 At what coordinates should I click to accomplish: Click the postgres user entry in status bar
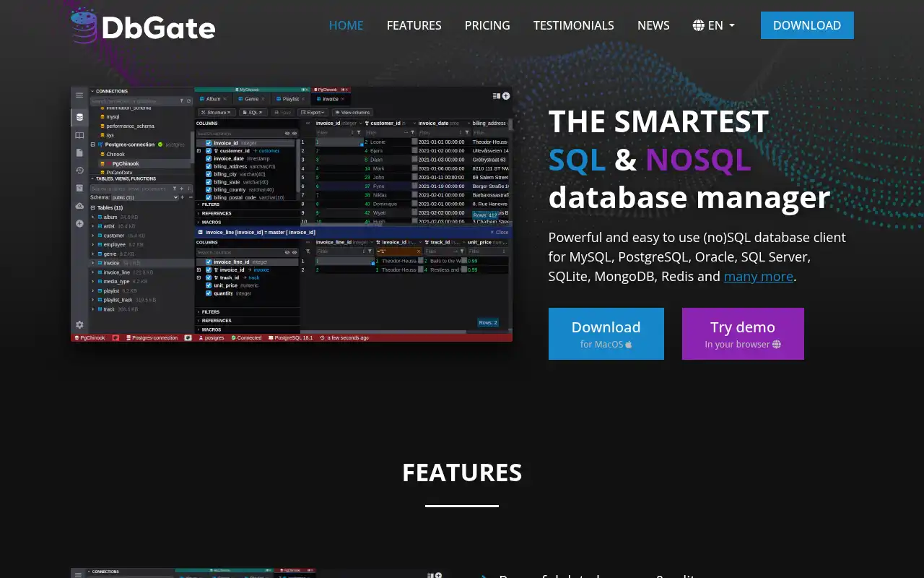(x=212, y=338)
